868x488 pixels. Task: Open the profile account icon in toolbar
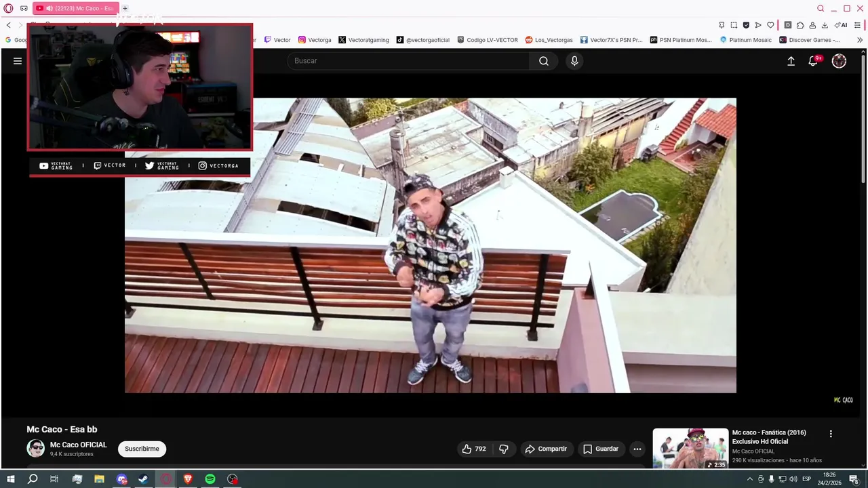pos(812,25)
